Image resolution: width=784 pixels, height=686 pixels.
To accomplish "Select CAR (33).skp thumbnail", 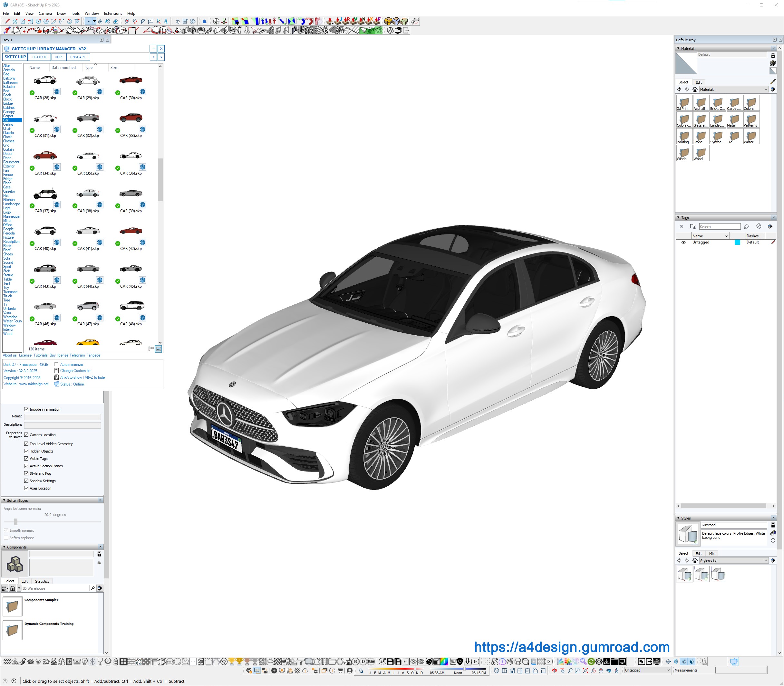I will point(131,118).
